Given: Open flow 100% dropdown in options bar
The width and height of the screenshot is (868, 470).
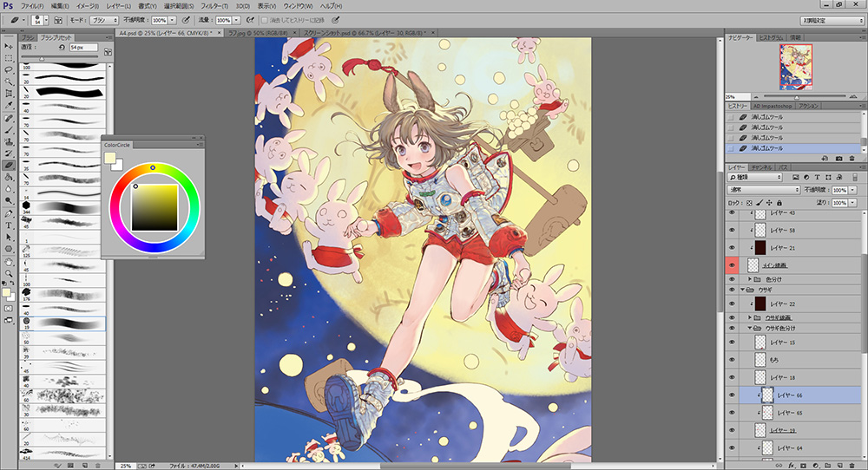Looking at the screenshot, I should click(236, 20).
